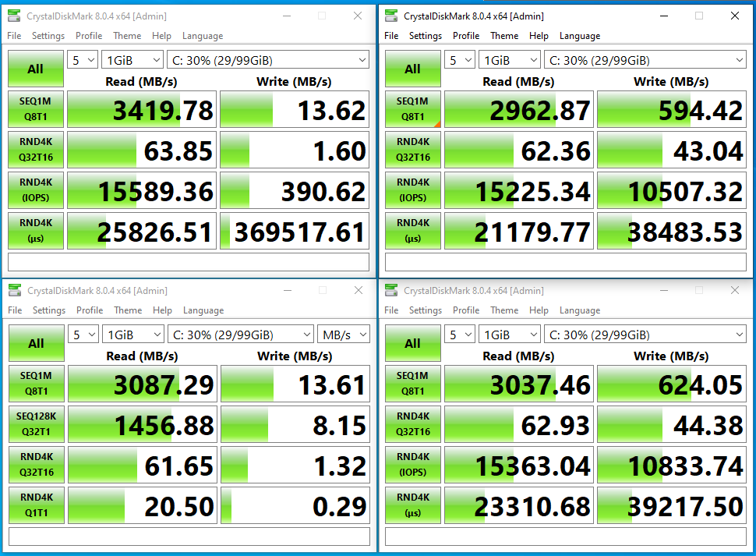Viewport: 756px width, 556px height.
Task: Open File menu in bottom-right window
Action: [391, 310]
